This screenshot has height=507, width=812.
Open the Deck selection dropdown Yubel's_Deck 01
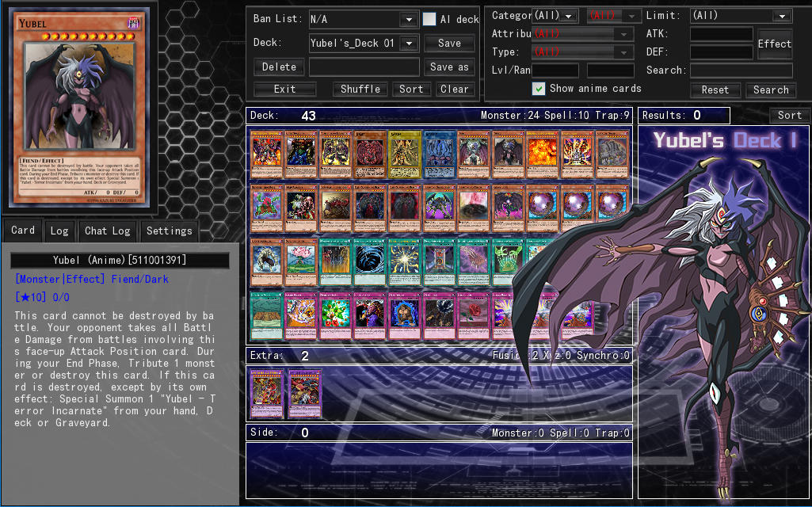(409, 44)
